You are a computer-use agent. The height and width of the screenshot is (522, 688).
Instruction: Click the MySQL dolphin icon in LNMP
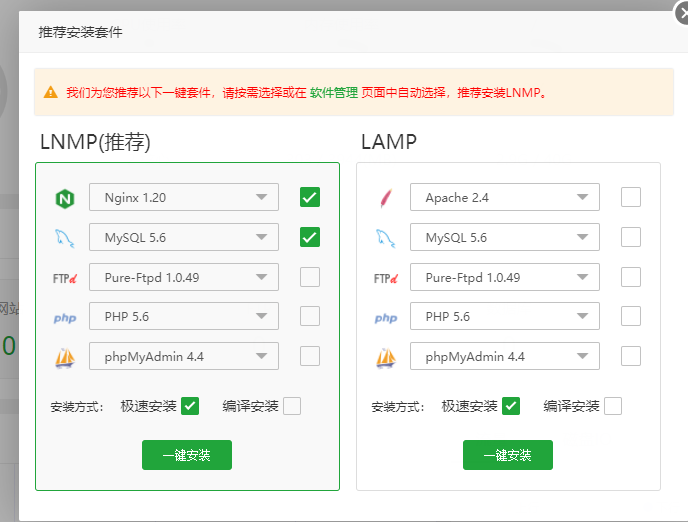click(x=65, y=238)
